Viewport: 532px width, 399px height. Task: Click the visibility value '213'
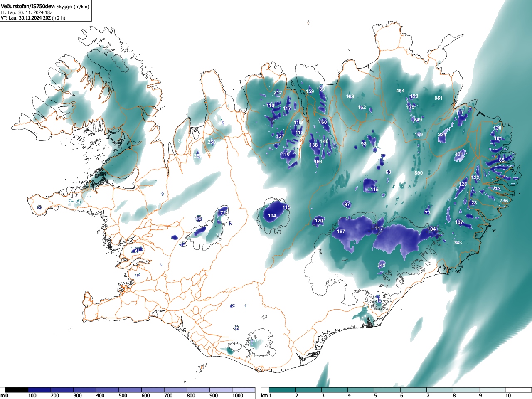tap(496, 189)
